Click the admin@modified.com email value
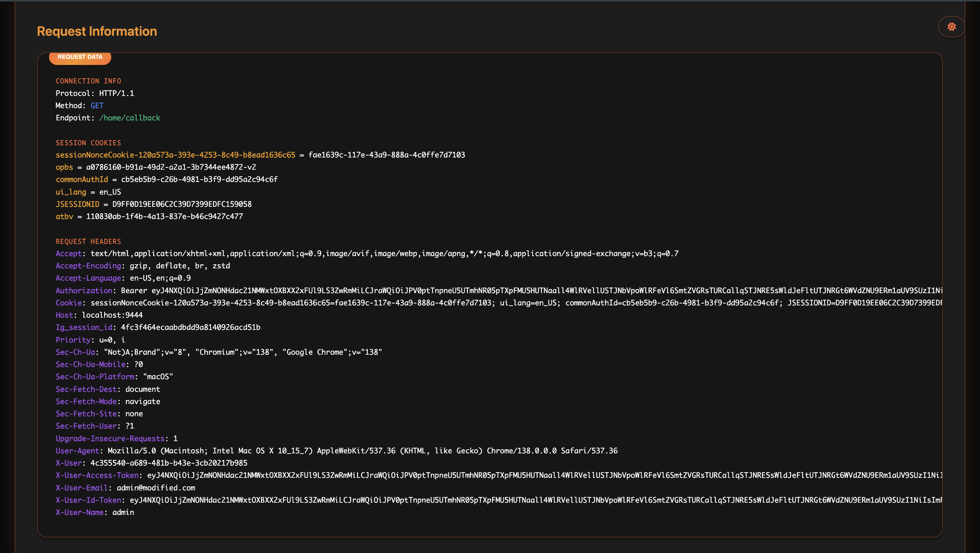Screen dimensions: 980x553 [x=156, y=488]
